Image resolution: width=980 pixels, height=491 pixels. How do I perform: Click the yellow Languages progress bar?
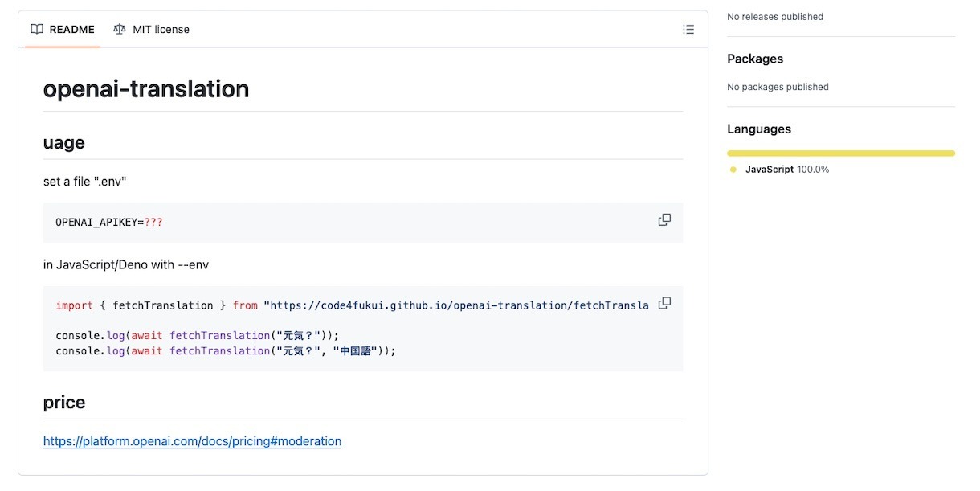coord(840,153)
